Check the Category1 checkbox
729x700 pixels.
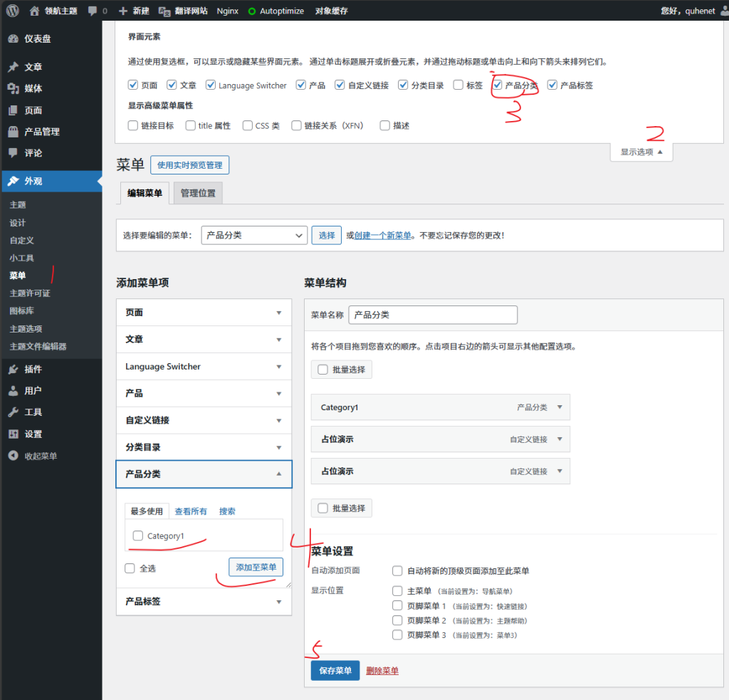[x=138, y=536]
